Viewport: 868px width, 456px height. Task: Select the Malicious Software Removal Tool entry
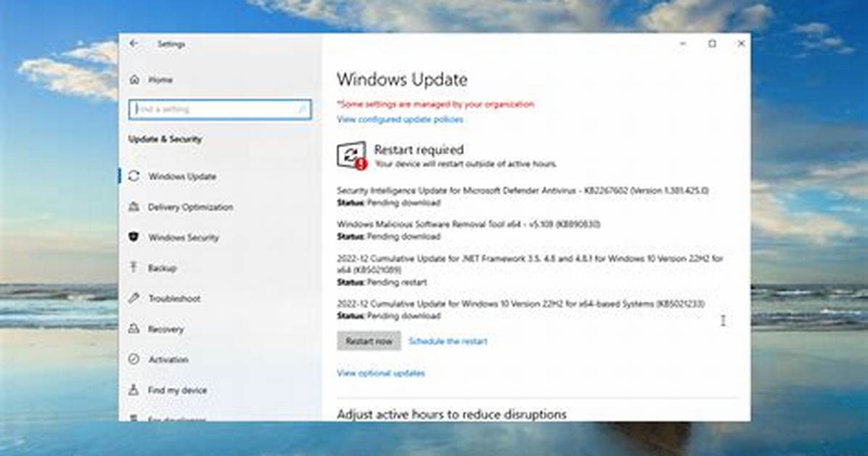468,230
